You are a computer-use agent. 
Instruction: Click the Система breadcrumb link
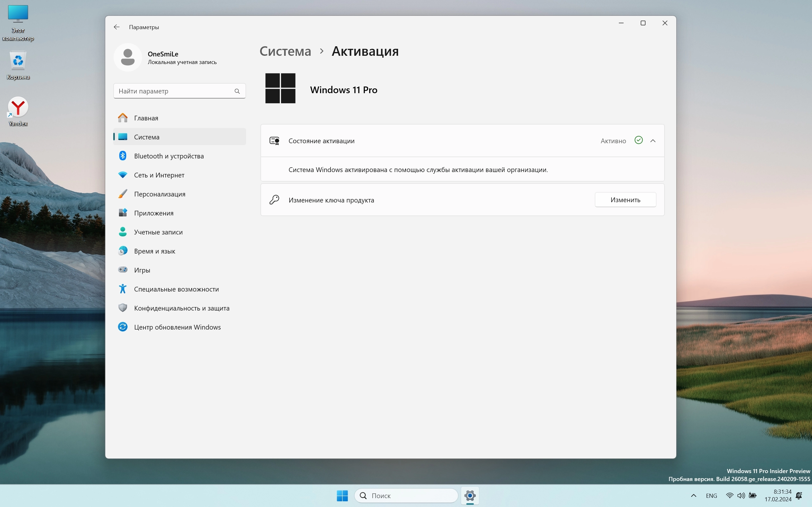285,51
